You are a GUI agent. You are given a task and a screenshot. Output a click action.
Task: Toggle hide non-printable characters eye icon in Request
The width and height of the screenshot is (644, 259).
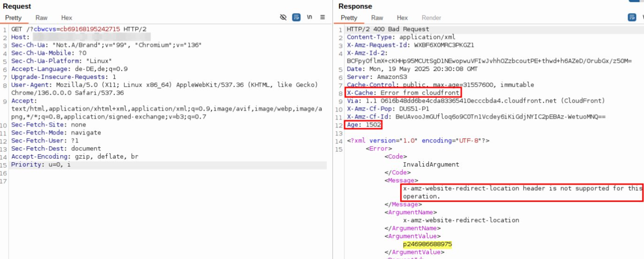coord(283,17)
